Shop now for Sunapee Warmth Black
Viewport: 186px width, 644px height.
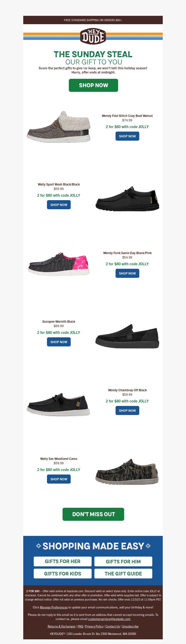[59, 342]
